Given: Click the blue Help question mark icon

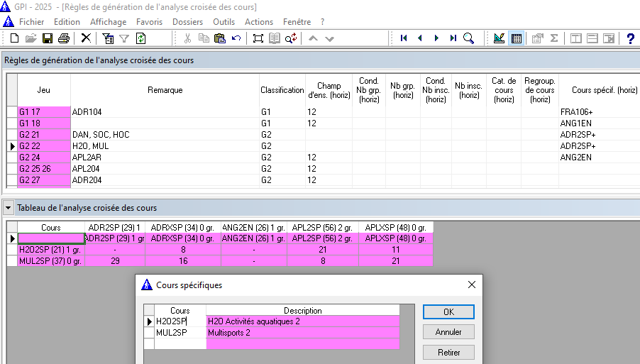Looking at the screenshot, I should pos(630,38).
